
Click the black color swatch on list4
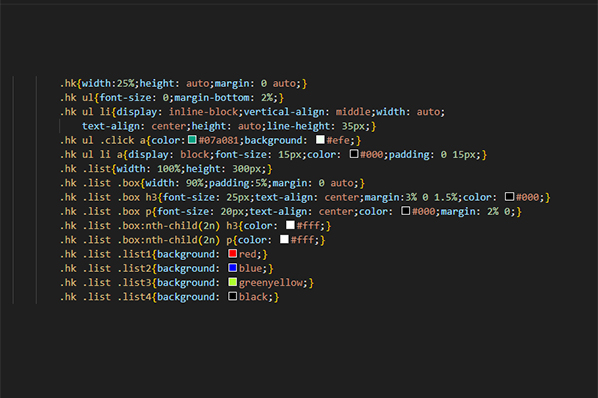click(x=233, y=296)
